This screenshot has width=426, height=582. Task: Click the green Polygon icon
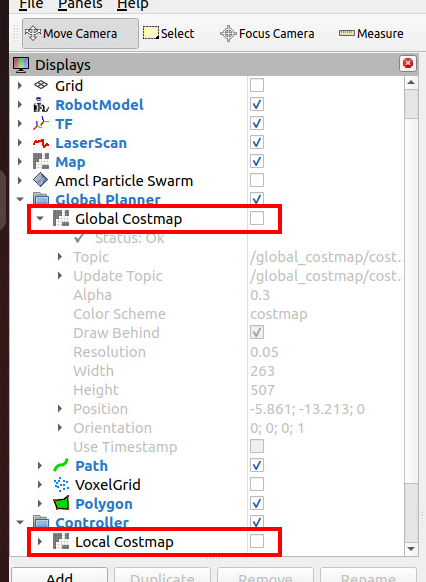pos(61,503)
